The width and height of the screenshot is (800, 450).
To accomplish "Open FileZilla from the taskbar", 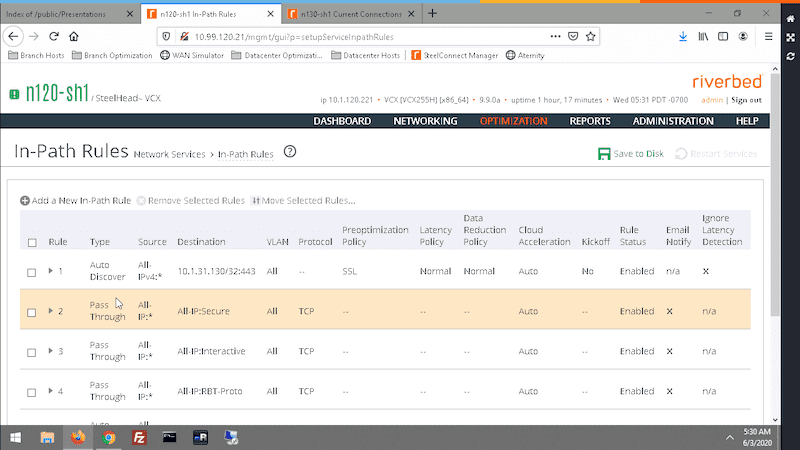I will point(139,438).
